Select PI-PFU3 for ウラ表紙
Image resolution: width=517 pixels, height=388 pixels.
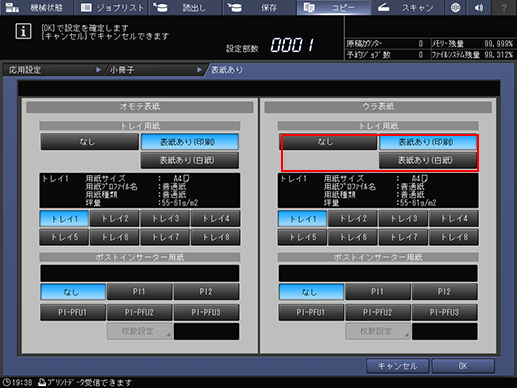[445, 312]
